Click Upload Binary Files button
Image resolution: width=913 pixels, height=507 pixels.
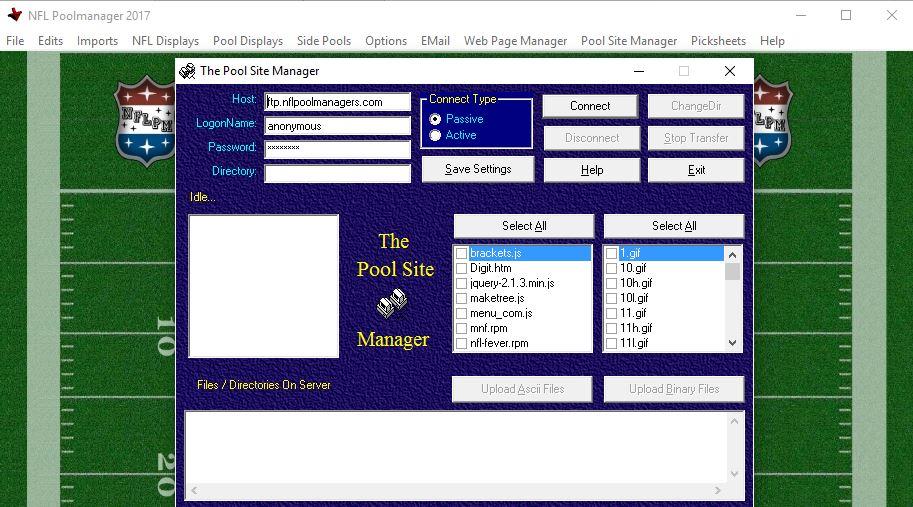(x=674, y=389)
